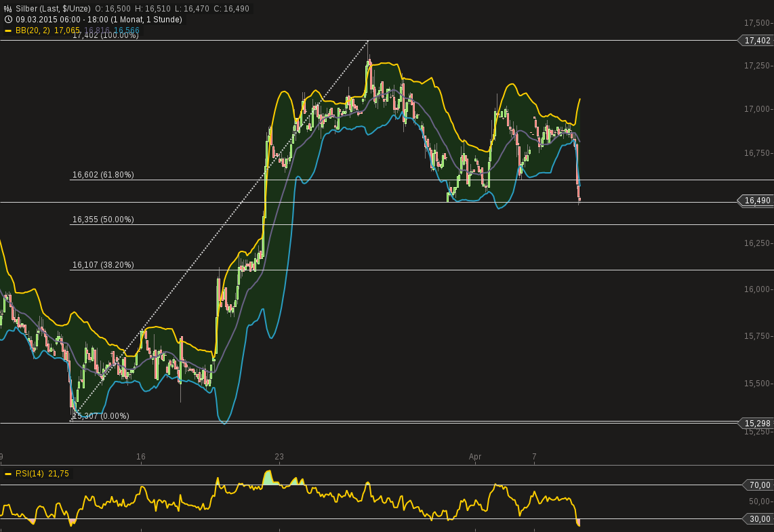
Task: Click the 15,298 price tag on the axis
Action: tap(756, 424)
